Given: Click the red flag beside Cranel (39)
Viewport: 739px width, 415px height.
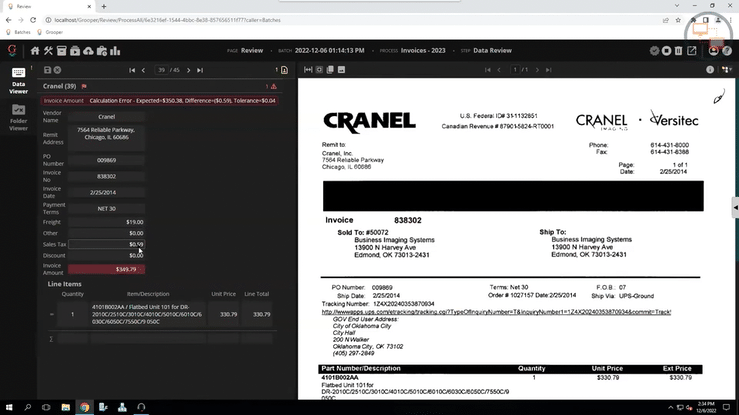Looking at the screenshot, I should (84, 86).
